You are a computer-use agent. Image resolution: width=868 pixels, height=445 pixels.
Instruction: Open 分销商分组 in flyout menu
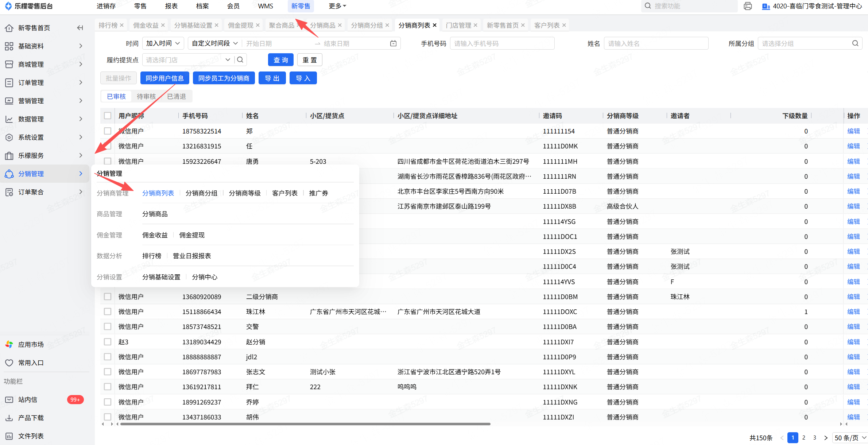pos(201,193)
